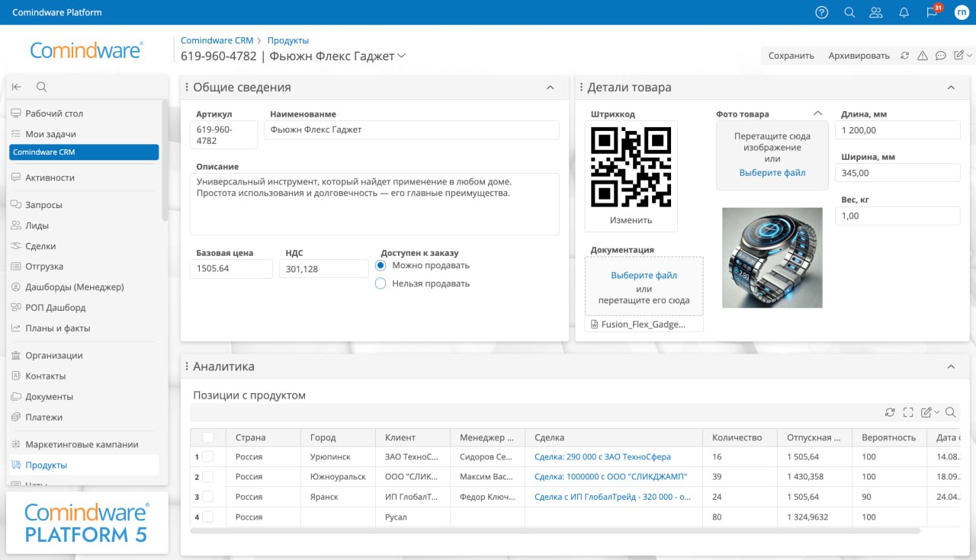976x560 pixels.
Task: Refresh the product record from the toolbar
Action: pos(905,56)
